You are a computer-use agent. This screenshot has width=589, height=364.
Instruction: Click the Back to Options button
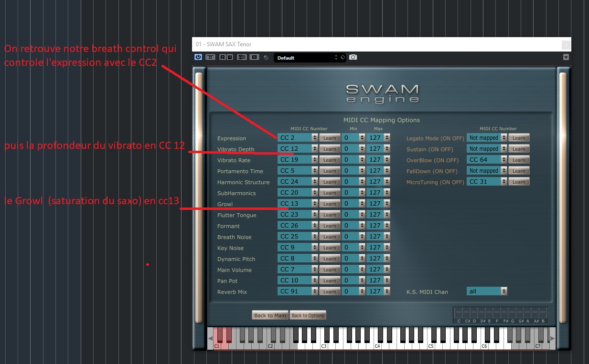(x=308, y=315)
